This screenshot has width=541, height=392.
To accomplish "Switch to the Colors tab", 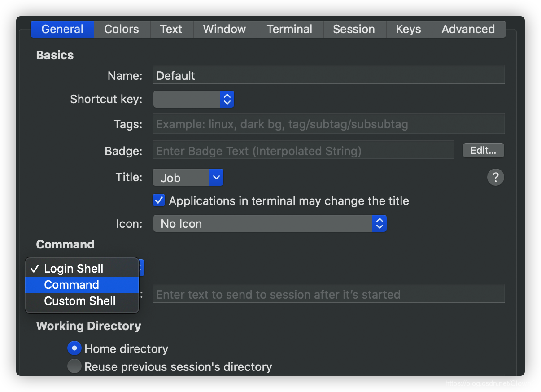I will (x=122, y=29).
